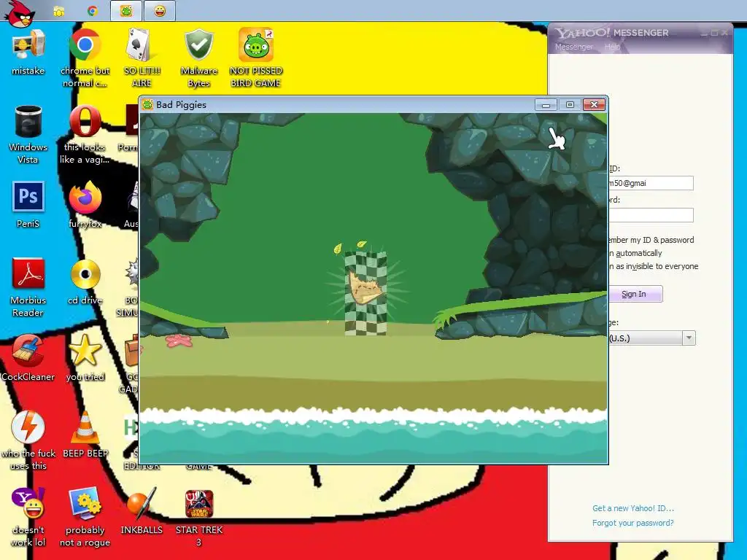The image size is (747, 560).
Task: Click the checkered finish flag in game
Action: click(365, 293)
